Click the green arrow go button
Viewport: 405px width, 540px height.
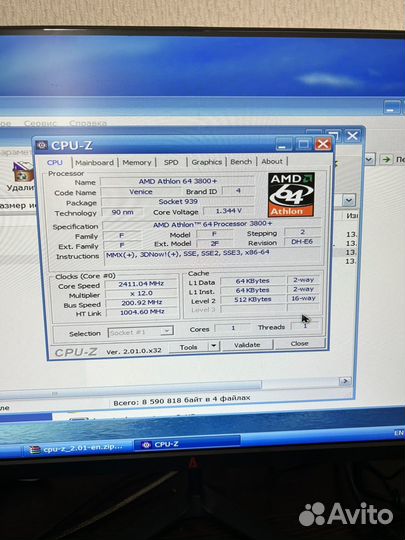click(x=386, y=159)
